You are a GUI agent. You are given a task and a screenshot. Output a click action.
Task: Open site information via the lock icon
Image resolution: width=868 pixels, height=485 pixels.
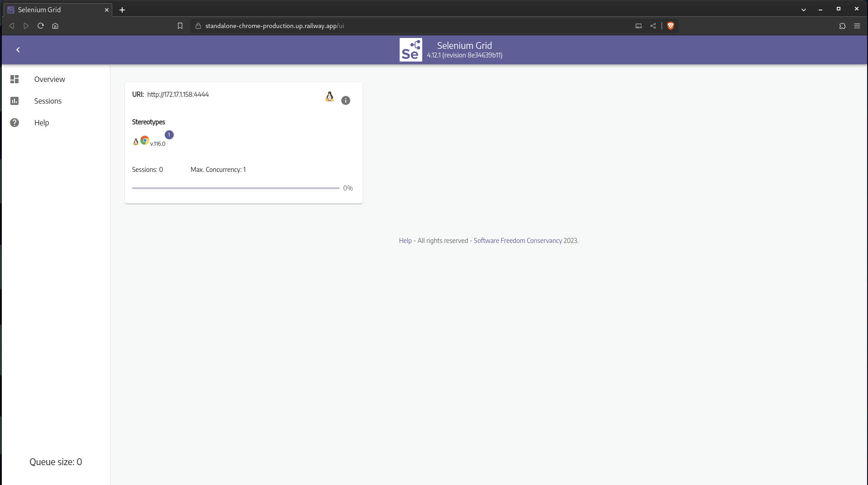(x=198, y=26)
